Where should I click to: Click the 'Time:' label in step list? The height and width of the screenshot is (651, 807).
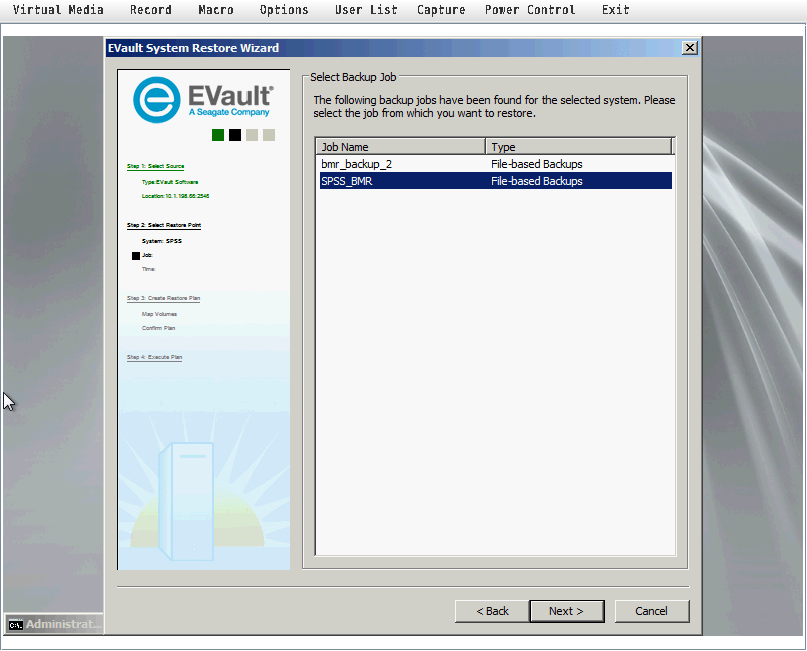pyautogui.click(x=149, y=269)
